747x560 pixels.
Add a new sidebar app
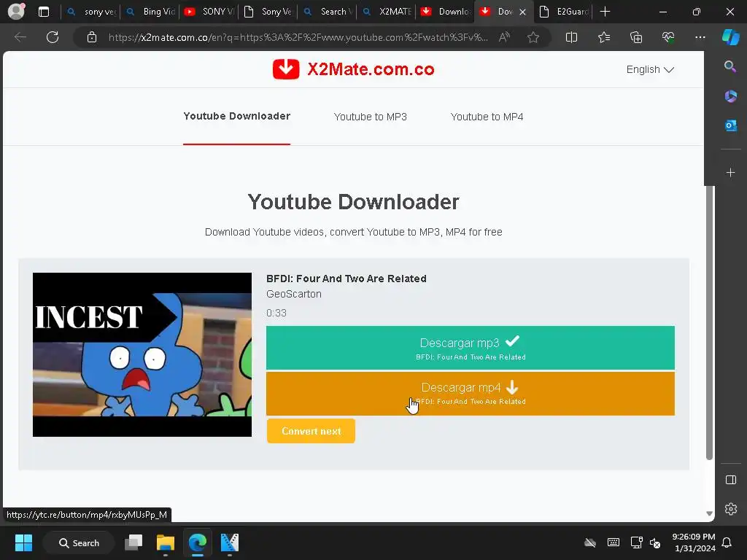730,172
